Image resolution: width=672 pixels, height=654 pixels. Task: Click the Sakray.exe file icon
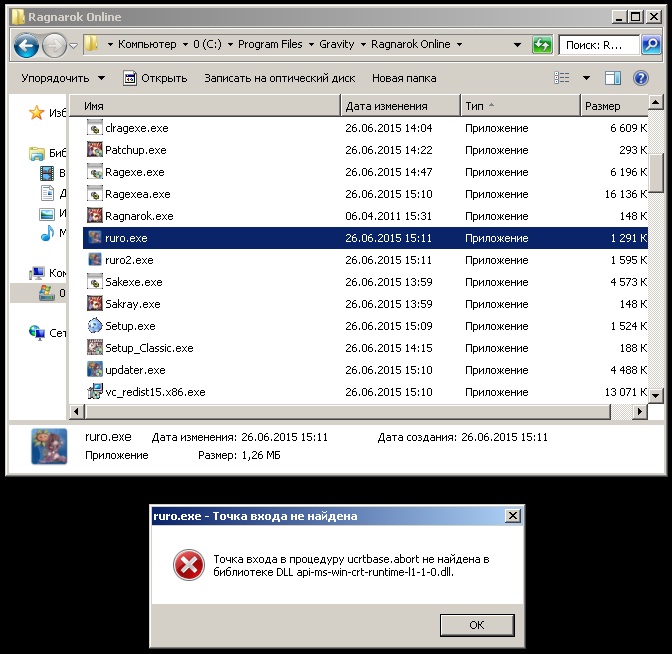click(95, 303)
